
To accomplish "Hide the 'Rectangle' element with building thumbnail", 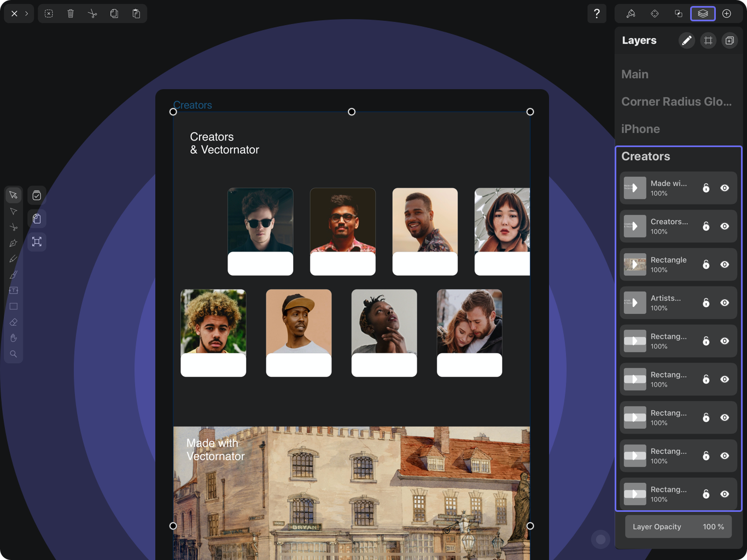I will pos(725,265).
